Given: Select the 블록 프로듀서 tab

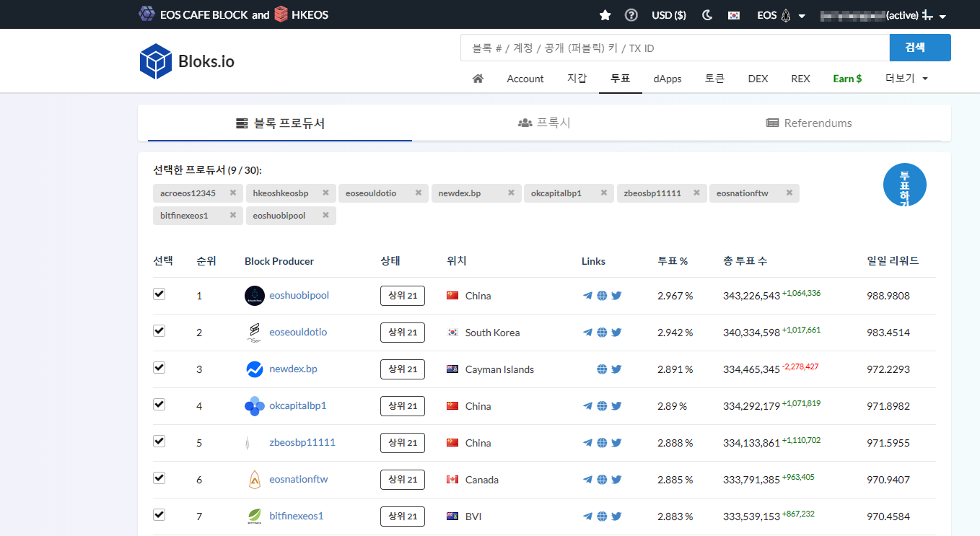Looking at the screenshot, I should tap(280, 123).
